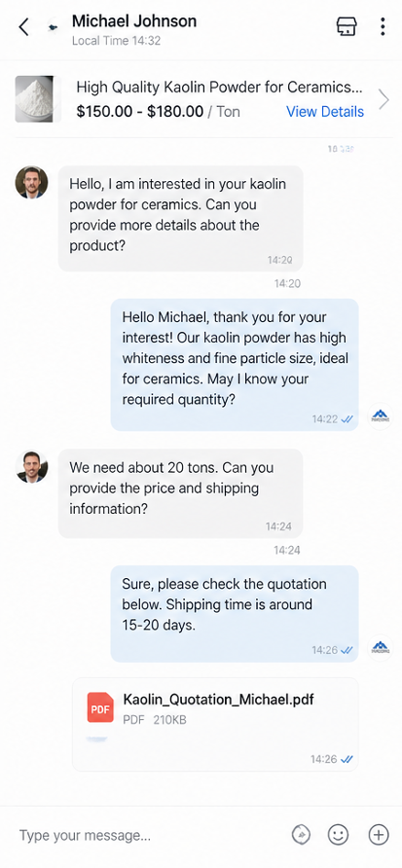Tap the quick reply icon beside emoji
The image size is (402, 868).
tap(301, 835)
